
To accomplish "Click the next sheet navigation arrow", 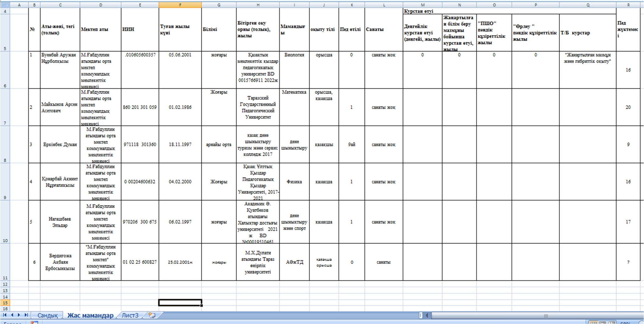I will tap(19, 315).
